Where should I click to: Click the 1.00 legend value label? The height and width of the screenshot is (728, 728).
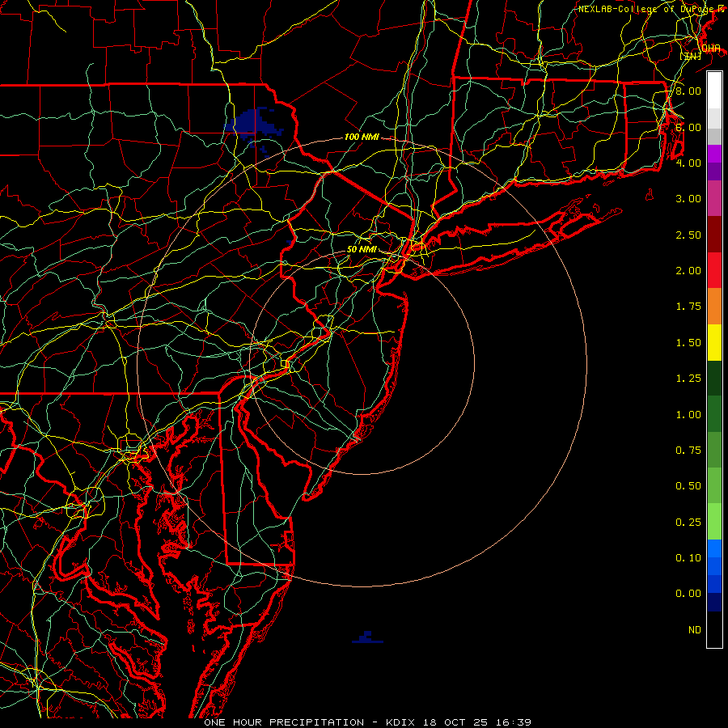pyautogui.click(x=688, y=415)
